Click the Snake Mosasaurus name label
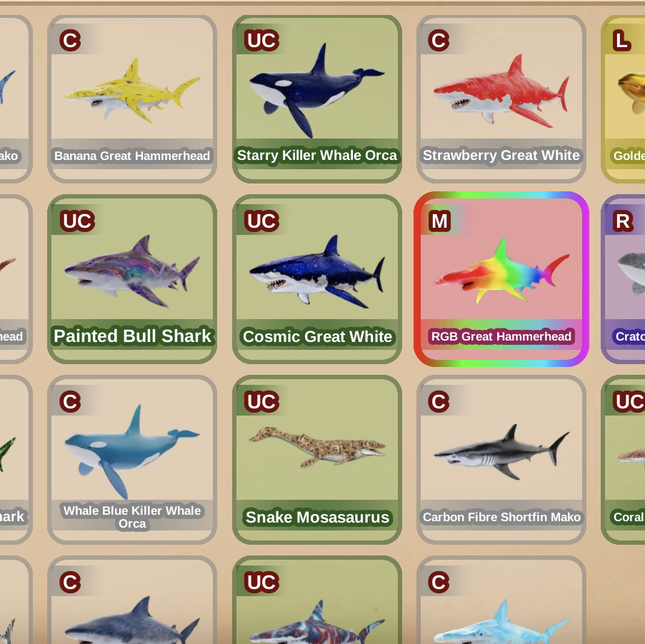Screen dimensions: 645x644 pyautogui.click(x=317, y=517)
